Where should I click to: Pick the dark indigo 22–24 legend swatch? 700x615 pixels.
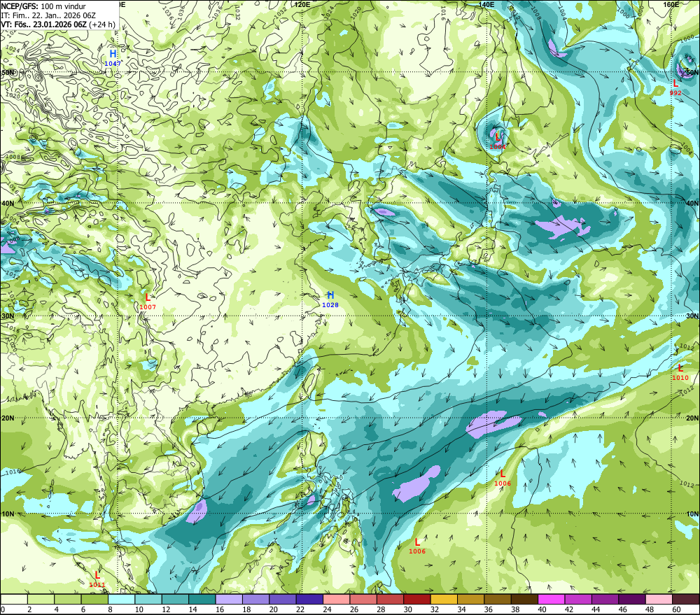[309, 599]
